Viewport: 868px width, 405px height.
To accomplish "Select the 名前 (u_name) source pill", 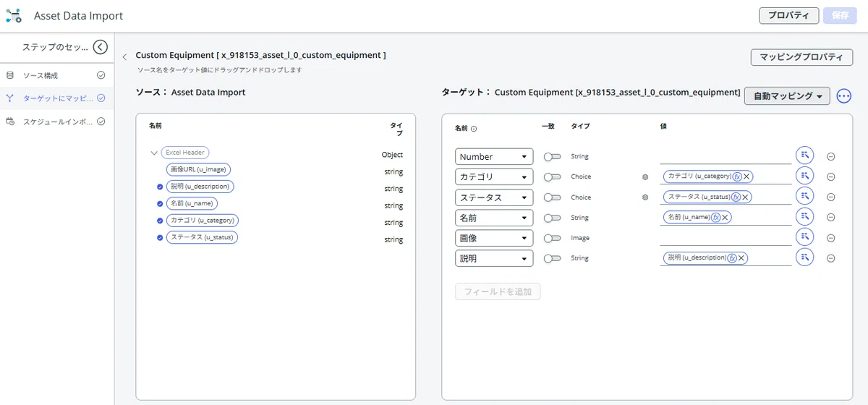I will [191, 203].
